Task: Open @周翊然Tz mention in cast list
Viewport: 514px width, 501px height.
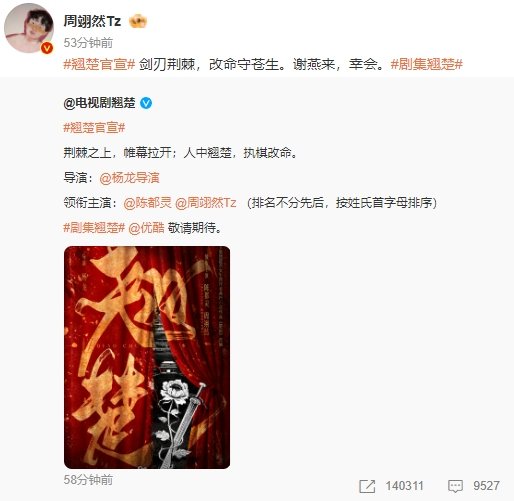Action: [206, 203]
